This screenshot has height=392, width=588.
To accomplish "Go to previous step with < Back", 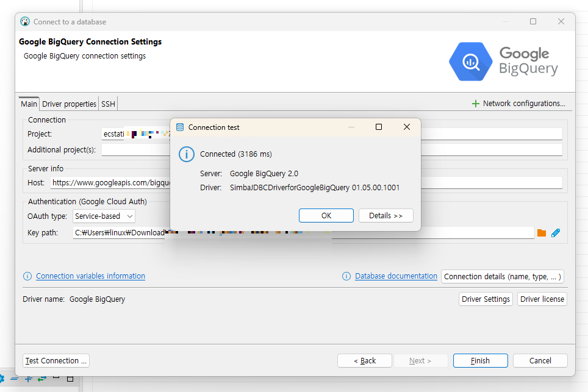I will [365, 360].
